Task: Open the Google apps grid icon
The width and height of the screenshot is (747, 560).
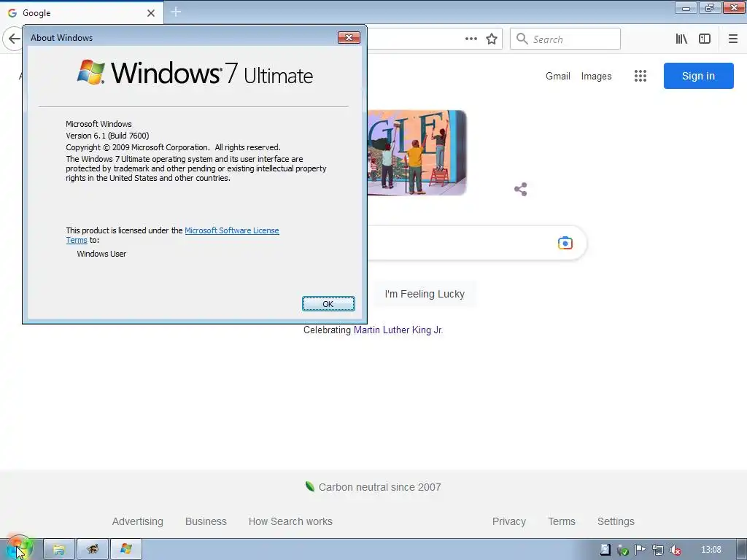Action: click(x=640, y=76)
